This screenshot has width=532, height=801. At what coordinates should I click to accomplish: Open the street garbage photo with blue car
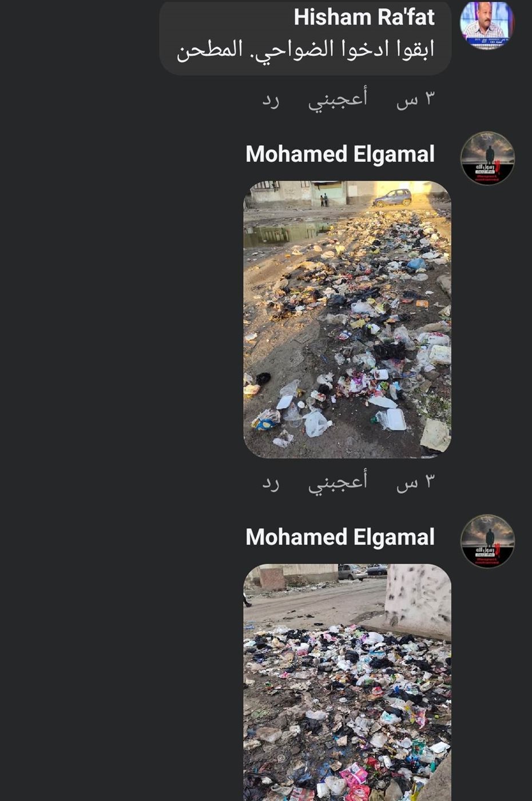(x=347, y=319)
